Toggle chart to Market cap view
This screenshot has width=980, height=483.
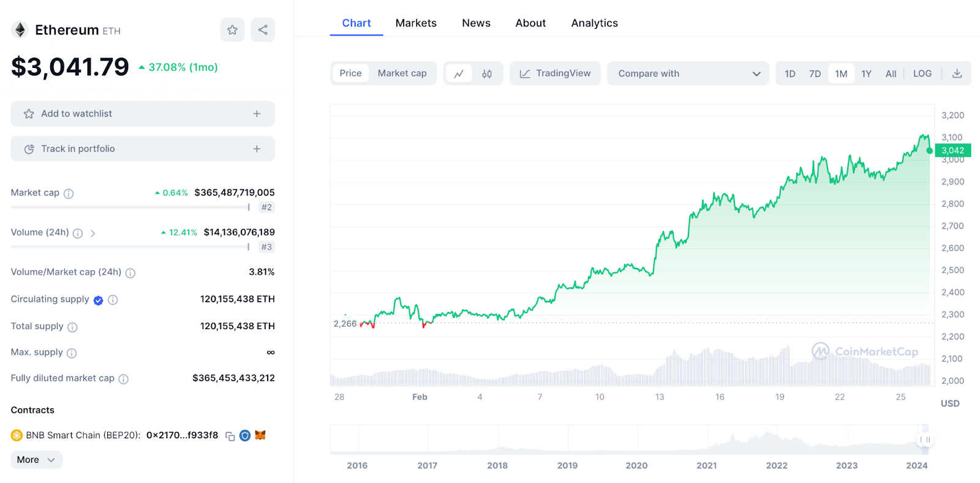pyautogui.click(x=402, y=73)
